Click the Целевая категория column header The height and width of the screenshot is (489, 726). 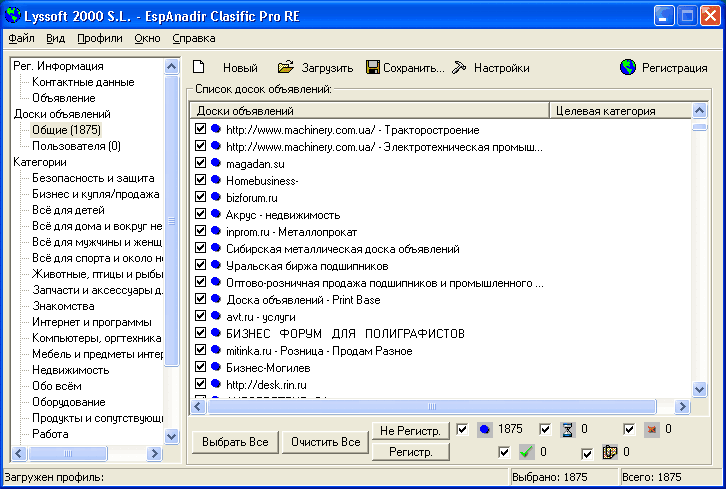(620, 111)
